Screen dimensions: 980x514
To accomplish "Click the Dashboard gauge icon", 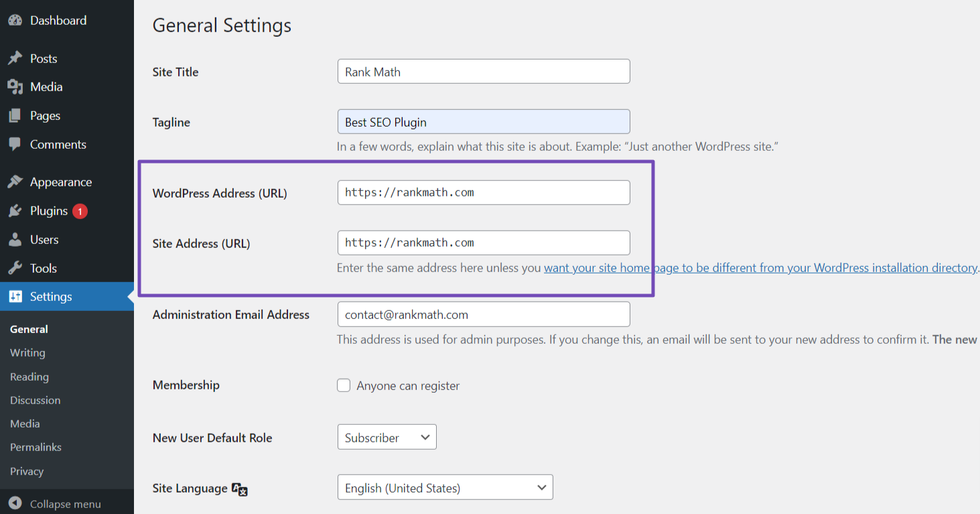I will 15,21.
